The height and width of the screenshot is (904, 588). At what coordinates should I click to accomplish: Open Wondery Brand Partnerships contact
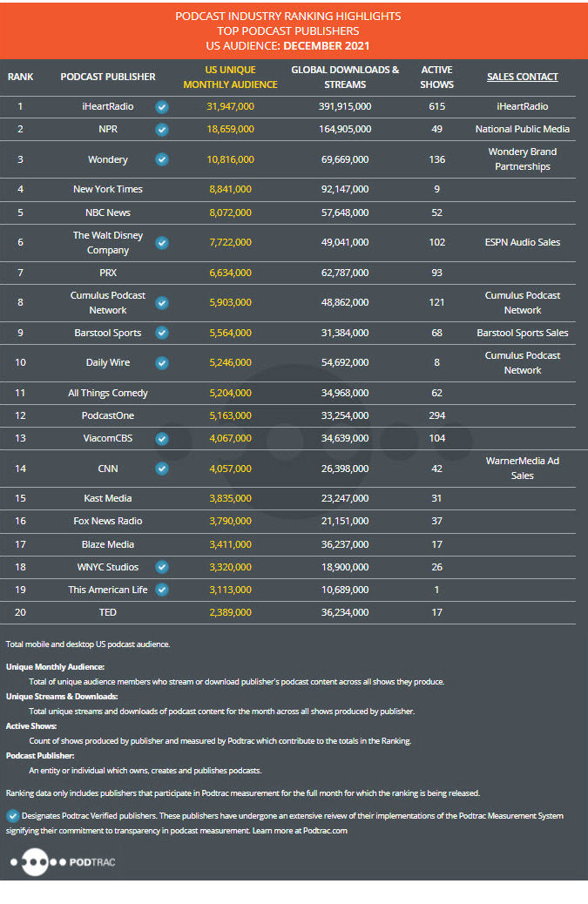523,159
